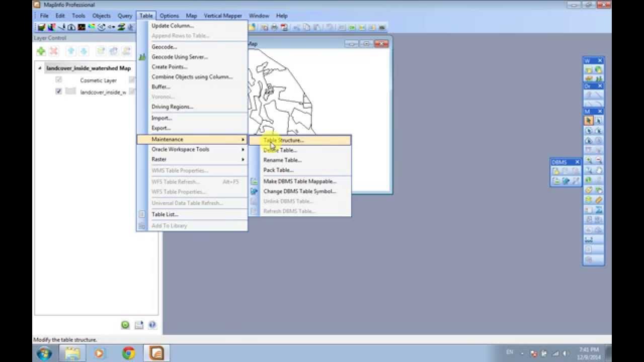644x362 pixels.
Task: Select the Label tool
Action: coord(589,190)
